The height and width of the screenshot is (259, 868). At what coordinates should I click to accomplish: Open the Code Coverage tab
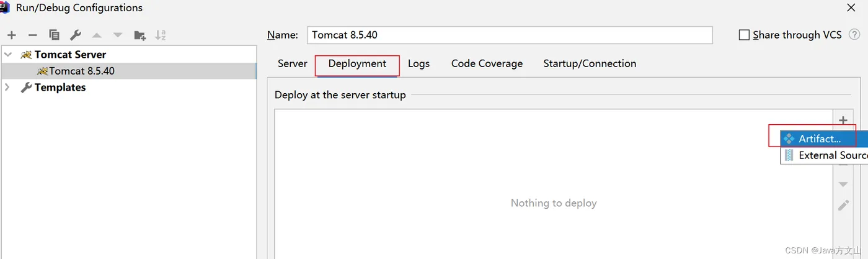[x=487, y=63]
